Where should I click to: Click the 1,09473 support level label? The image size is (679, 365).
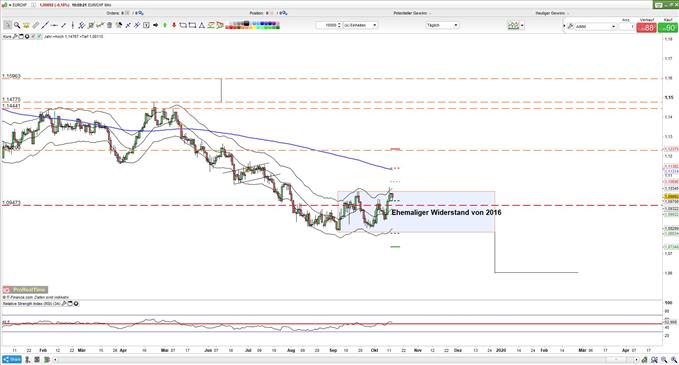point(11,203)
